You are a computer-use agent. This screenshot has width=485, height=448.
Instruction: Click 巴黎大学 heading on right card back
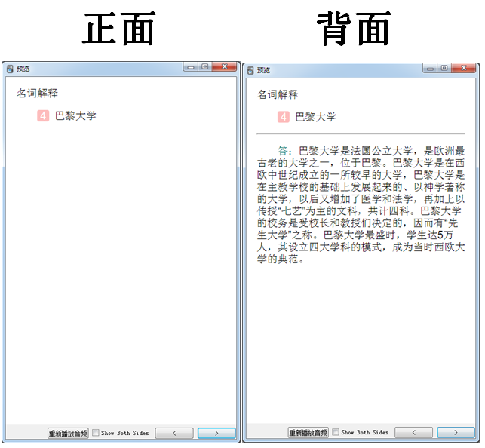316,117
